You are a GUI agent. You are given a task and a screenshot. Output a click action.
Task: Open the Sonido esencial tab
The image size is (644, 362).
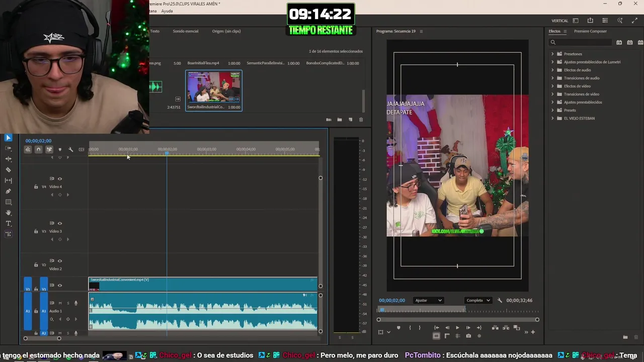[x=186, y=31]
